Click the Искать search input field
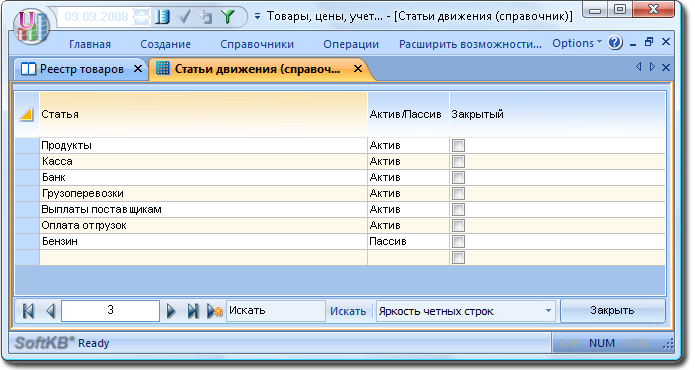Viewport: 695px width, 370px height. 276,311
